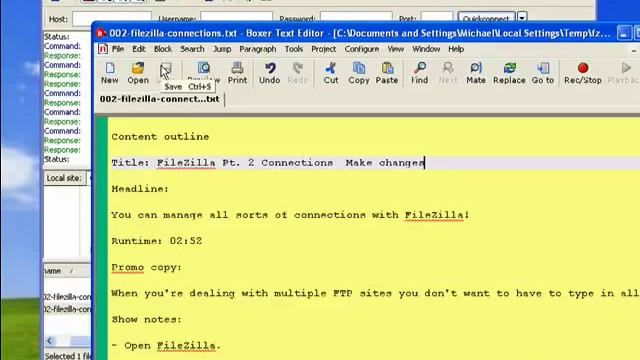Click the Playback toolbar icon
This screenshot has height=360, width=640.
pos(624,73)
